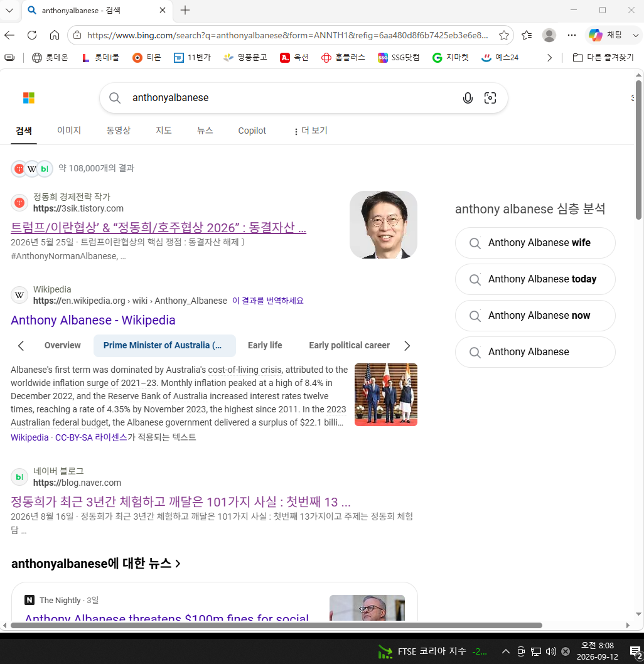Click the Microsoft Bing logo
Image resolution: width=644 pixels, height=664 pixels.
click(x=29, y=98)
